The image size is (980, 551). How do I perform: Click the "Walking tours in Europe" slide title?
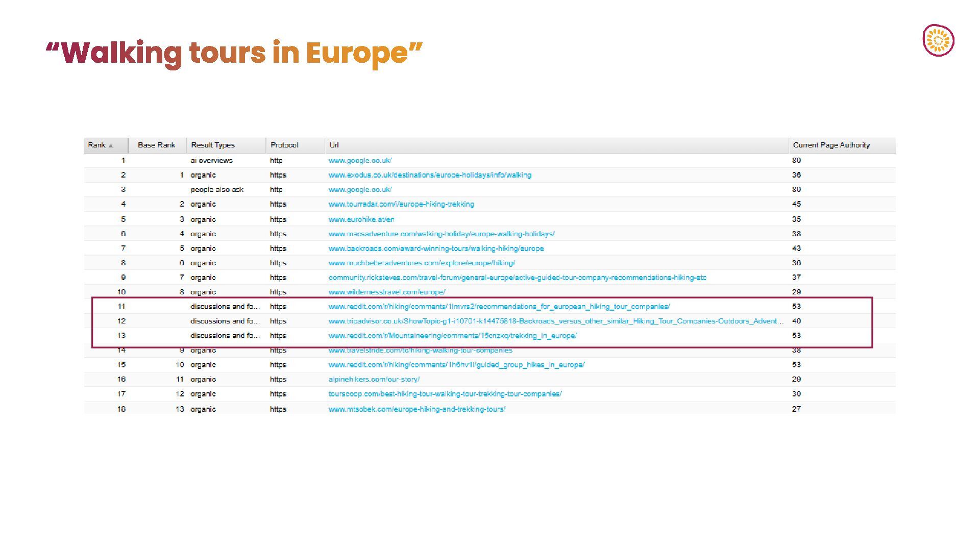coord(234,53)
